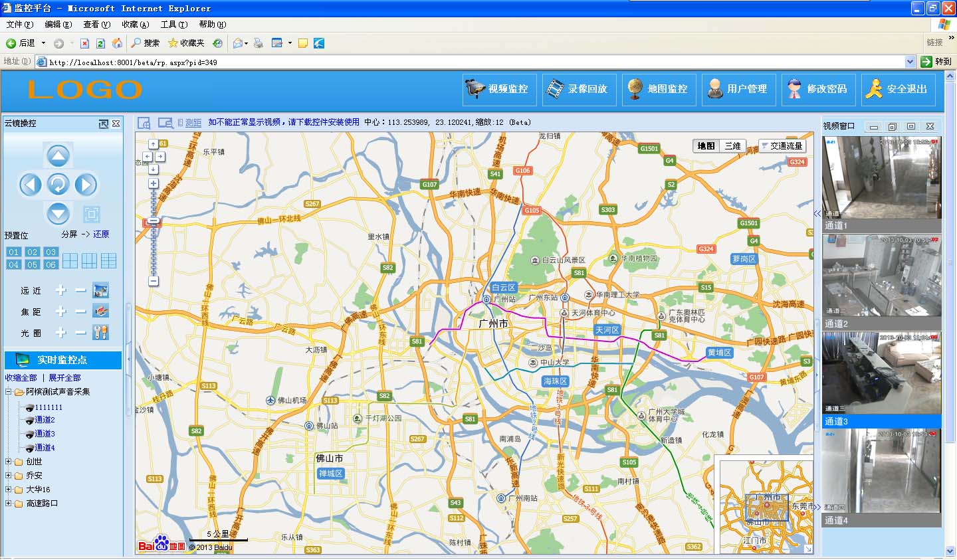Image resolution: width=957 pixels, height=560 pixels.
Task: Collapse the video panel with the << arrows
Action: [x=817, y=213]
